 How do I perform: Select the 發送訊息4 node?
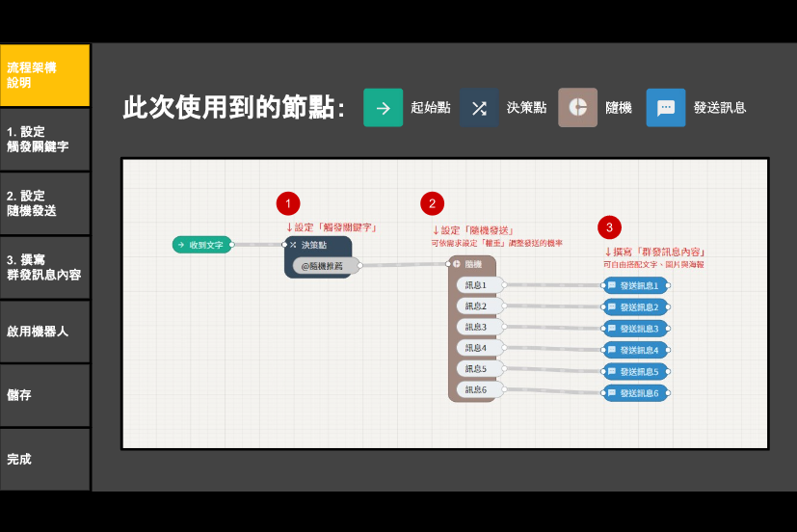coord(635,350)
